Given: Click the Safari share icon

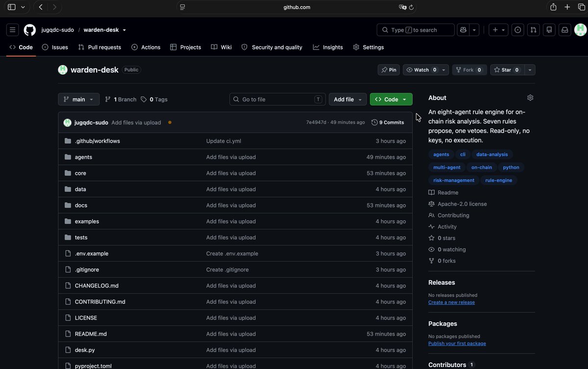Looking at the screenshot, I should 553,7.
